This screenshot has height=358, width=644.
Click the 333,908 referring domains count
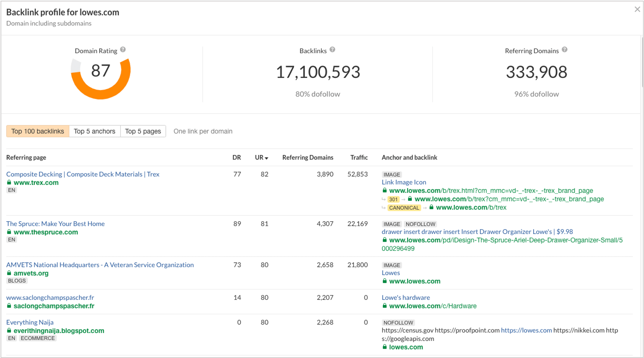click(x=536, y=72)
